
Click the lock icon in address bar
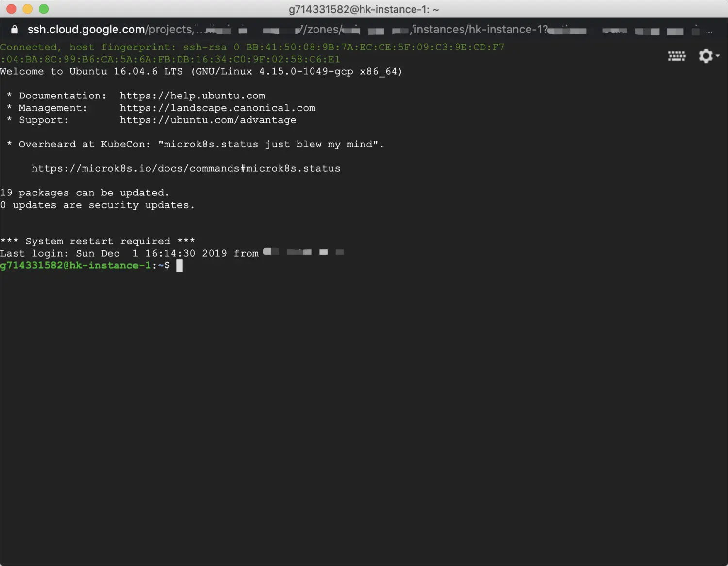click(x=15, y=30)
